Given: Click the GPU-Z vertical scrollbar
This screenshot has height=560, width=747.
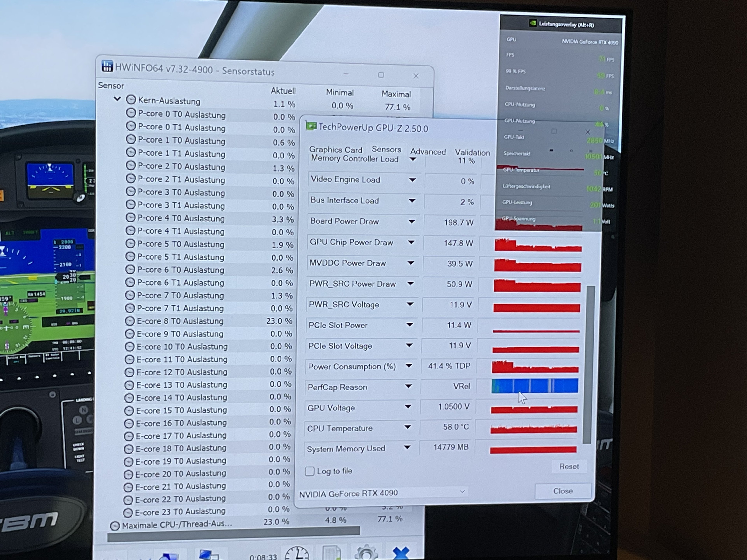Looking at the screenshot, I should (589, 365).
